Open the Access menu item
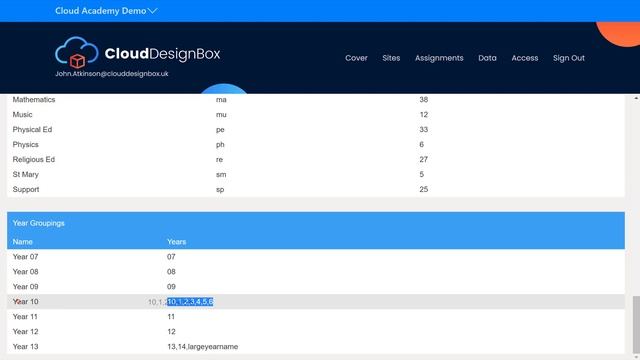This screenshot has width=640, height=360. tap(524, 58)
